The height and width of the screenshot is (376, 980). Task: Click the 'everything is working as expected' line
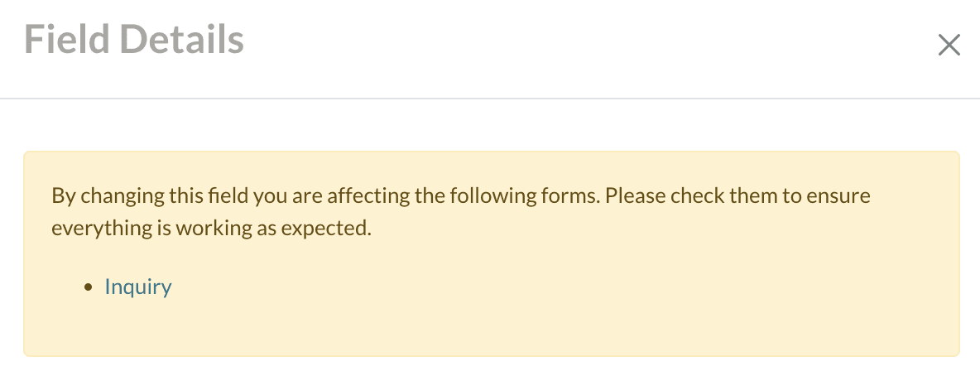[x=210, y=229]
